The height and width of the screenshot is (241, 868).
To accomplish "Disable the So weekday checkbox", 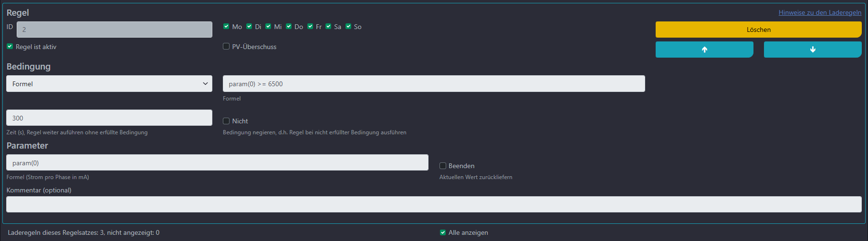I will pos(348,26).
